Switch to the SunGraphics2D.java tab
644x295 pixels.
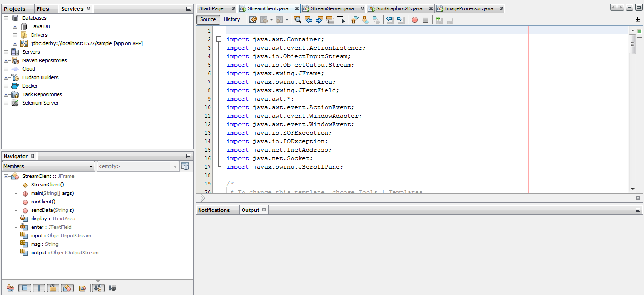pyautogui.click(x=399, y=8)
